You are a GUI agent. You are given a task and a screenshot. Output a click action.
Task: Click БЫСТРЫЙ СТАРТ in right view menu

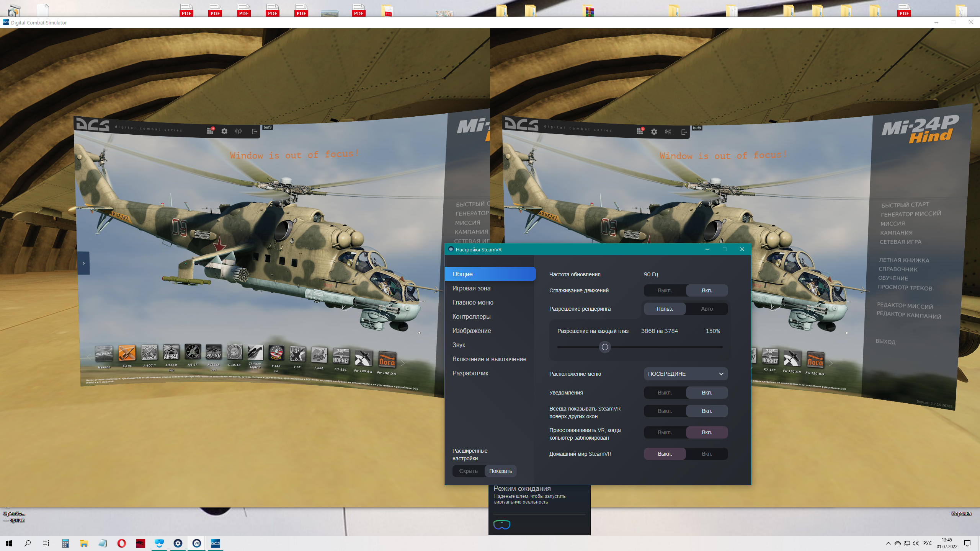905,205
